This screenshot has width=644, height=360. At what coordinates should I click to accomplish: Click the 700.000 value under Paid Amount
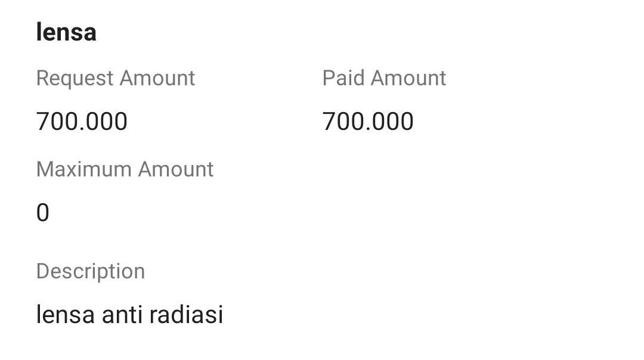coord(368,122)
